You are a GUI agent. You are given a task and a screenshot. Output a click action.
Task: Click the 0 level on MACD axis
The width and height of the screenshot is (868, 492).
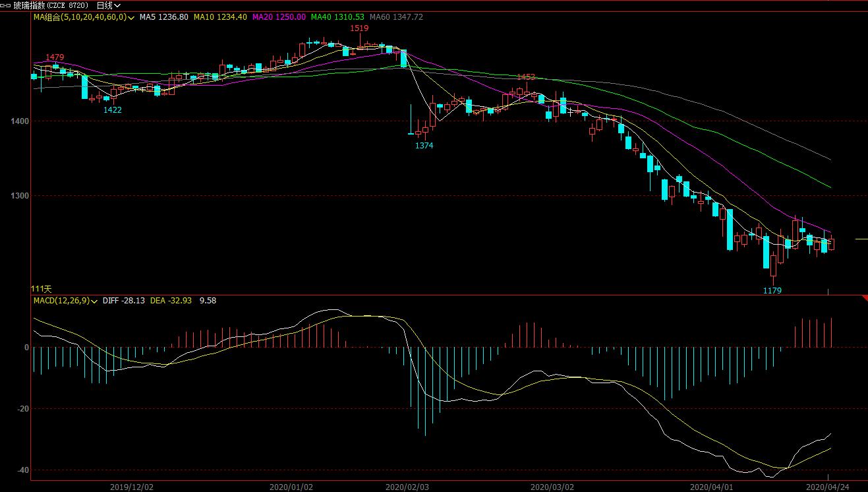[x=26, y=348]
